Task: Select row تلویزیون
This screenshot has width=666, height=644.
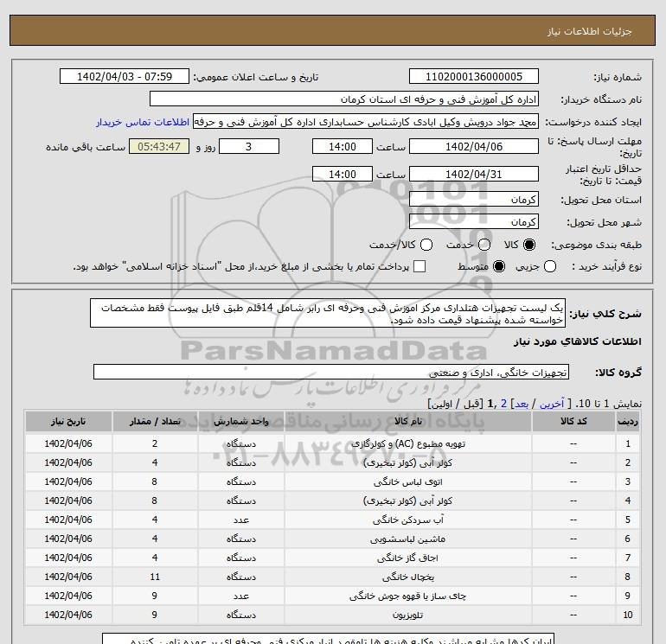Action: tap(332, 615)
